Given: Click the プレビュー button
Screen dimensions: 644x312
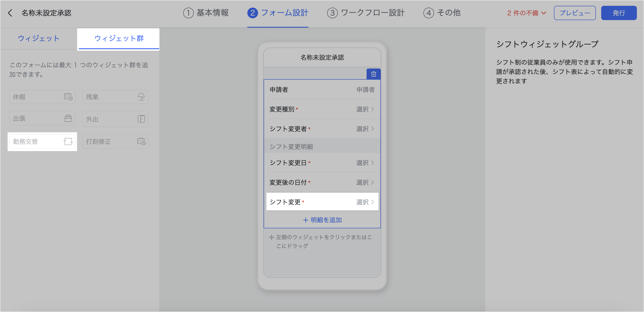Looking at the screenshot, I should [574, 13].
